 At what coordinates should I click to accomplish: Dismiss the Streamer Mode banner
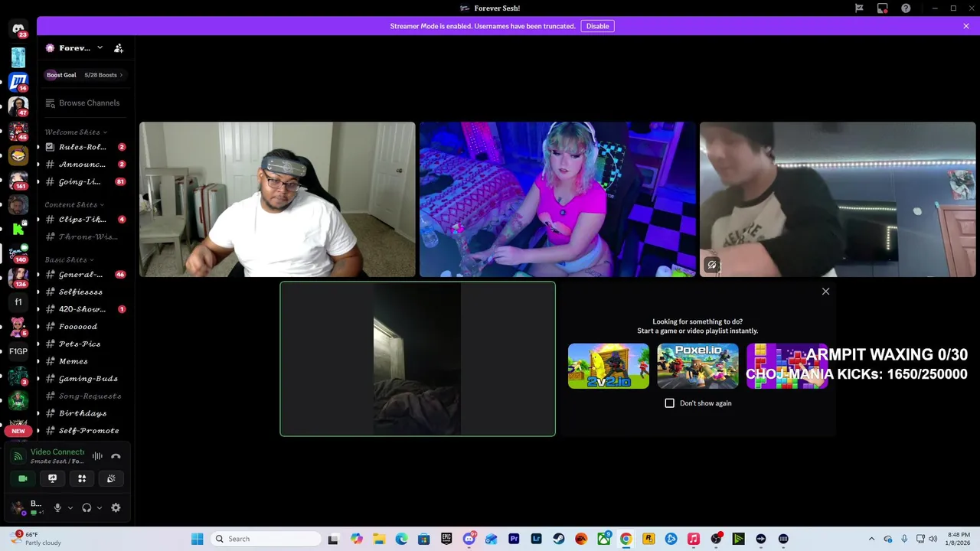[x=966, y=26]
